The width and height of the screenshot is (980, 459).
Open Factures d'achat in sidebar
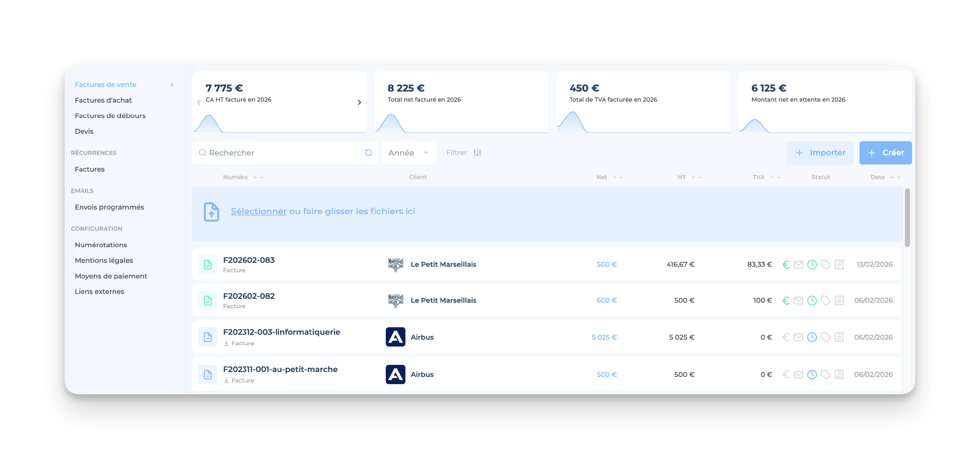[103, 100]
